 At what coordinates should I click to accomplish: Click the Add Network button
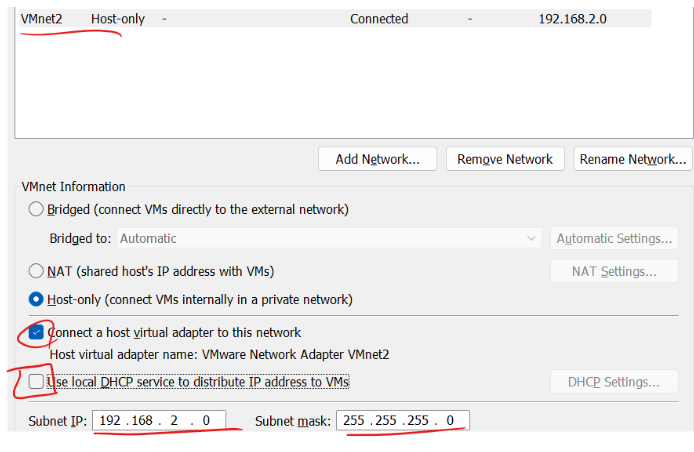click(x=377, y=159)
